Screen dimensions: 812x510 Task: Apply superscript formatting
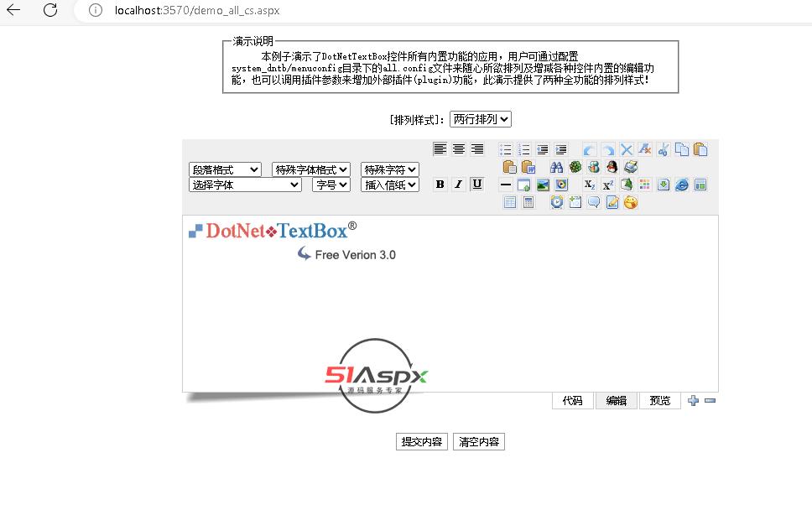point(608,185)
